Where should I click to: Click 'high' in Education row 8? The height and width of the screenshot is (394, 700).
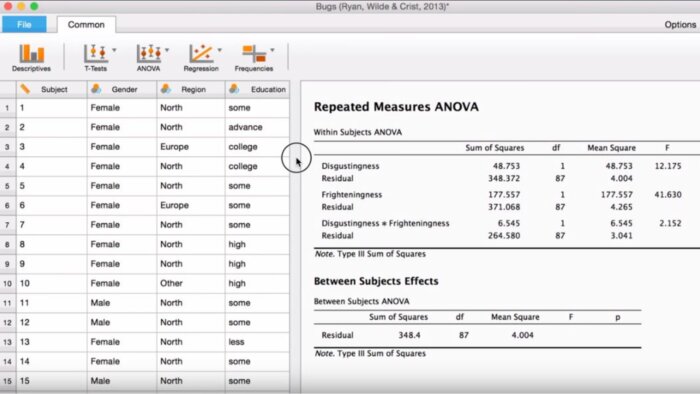coord(237,245)
